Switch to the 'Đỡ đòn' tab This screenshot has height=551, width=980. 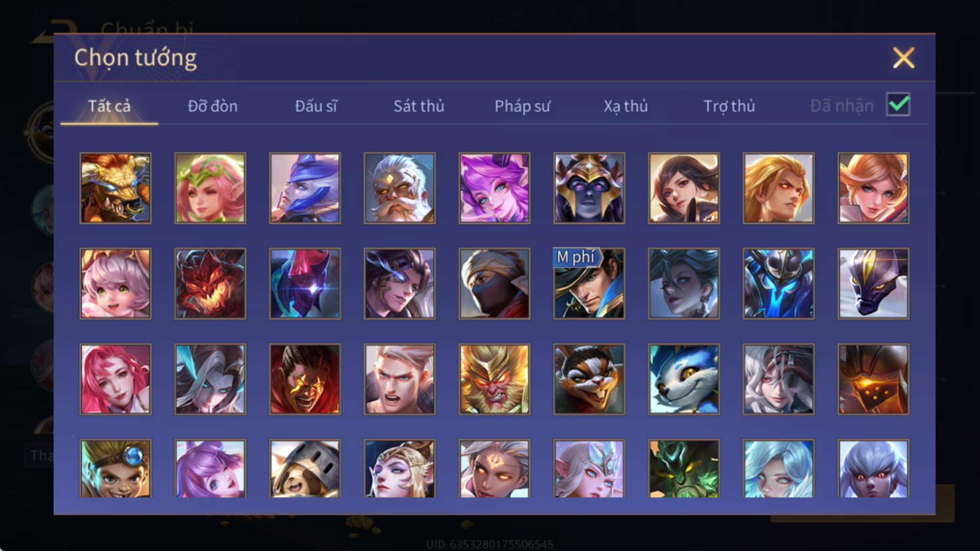[212, 106]
